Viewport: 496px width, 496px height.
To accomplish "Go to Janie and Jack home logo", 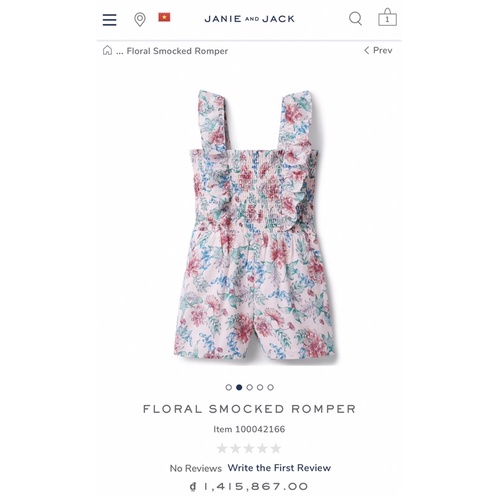I will pyautogui.click(x=249, y=19).
